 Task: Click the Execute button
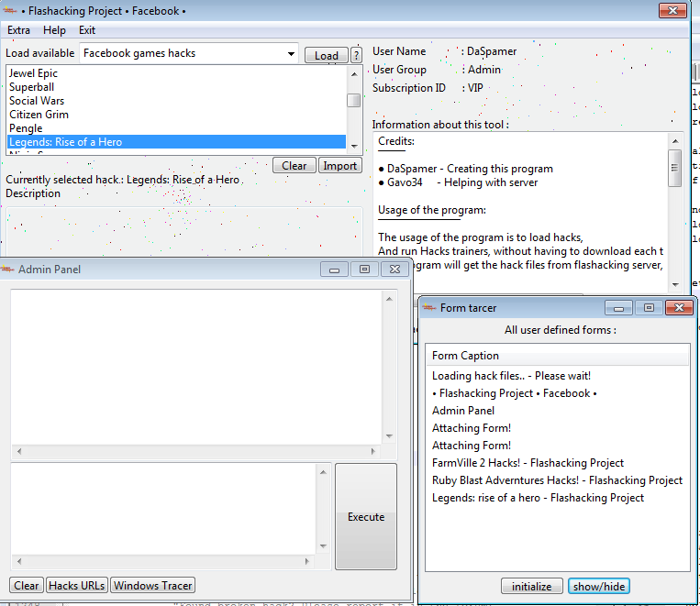point(366,516)
